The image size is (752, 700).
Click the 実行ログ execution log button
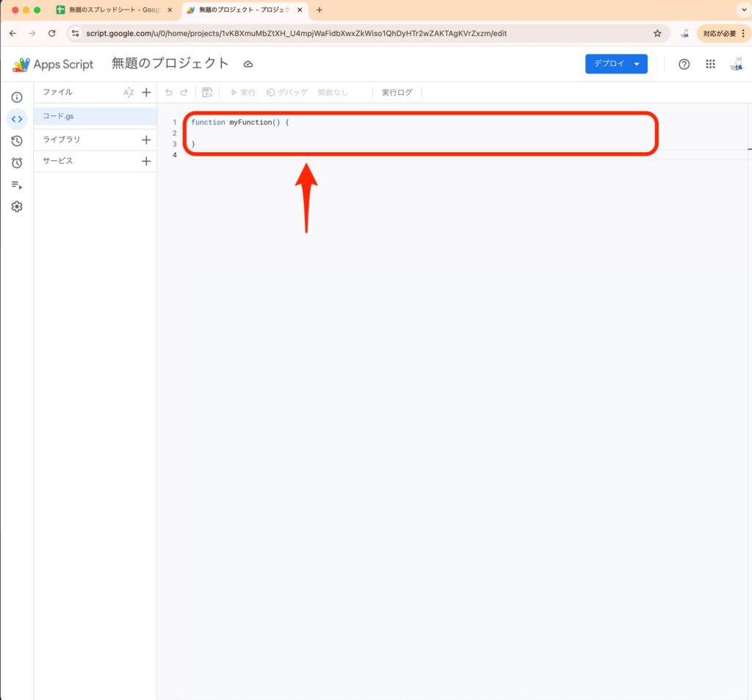(x=397, y=93)
